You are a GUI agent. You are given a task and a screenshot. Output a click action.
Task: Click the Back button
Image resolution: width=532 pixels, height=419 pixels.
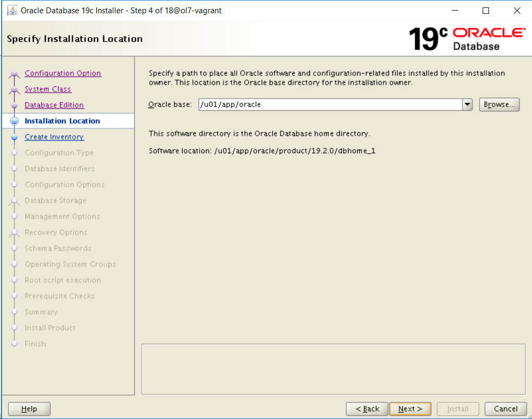[367, 409]
